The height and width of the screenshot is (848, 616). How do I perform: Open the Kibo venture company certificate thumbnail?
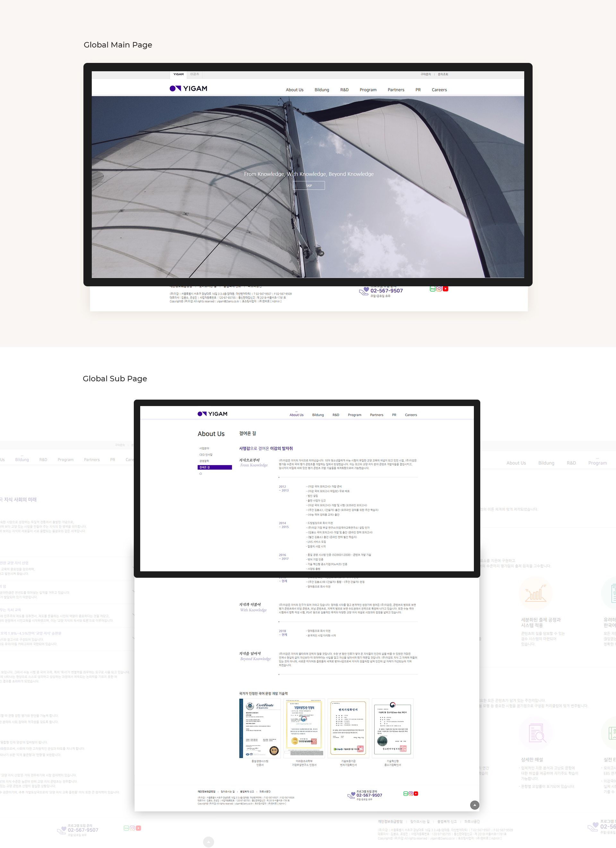(x=348, y=728)
